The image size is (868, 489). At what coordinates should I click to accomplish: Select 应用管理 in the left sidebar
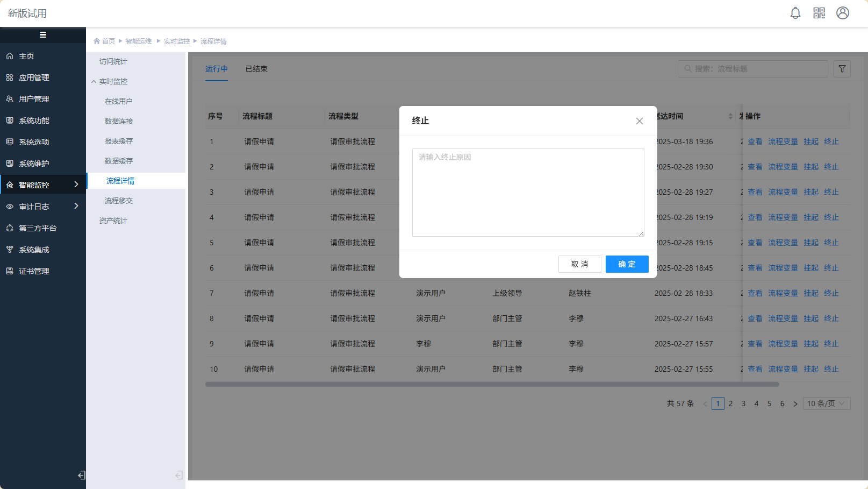click(x=34, y=77)
